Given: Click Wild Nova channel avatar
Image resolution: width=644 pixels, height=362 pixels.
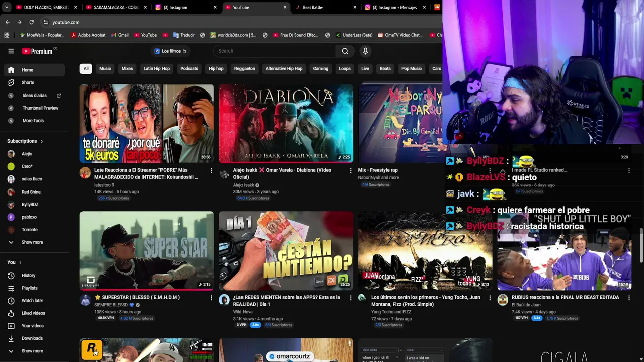Looking at the screenshot, I should [224, 300].
